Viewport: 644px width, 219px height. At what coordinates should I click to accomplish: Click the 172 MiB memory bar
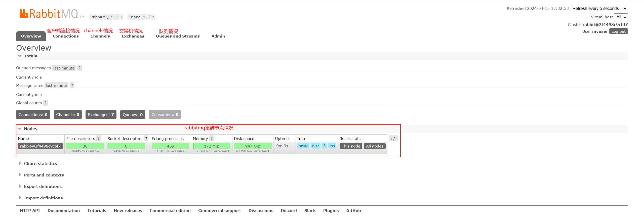coord(212,146)
